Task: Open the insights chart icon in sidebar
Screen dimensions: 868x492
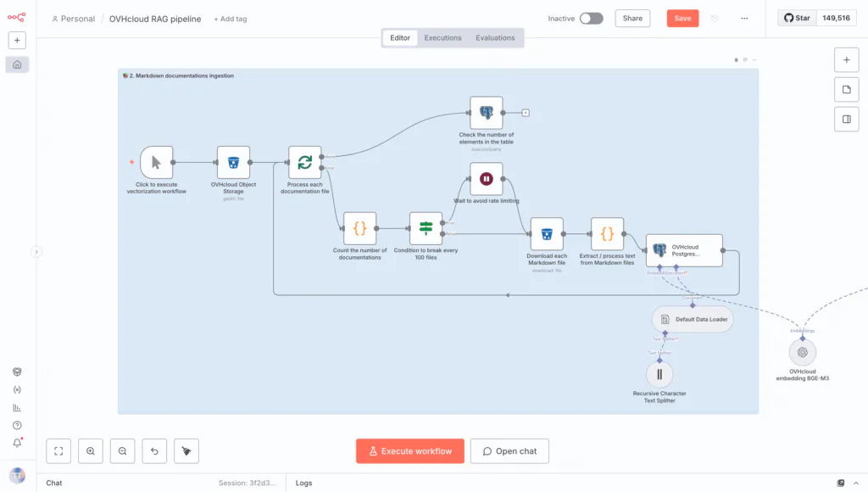Action: tap(17, 408)
